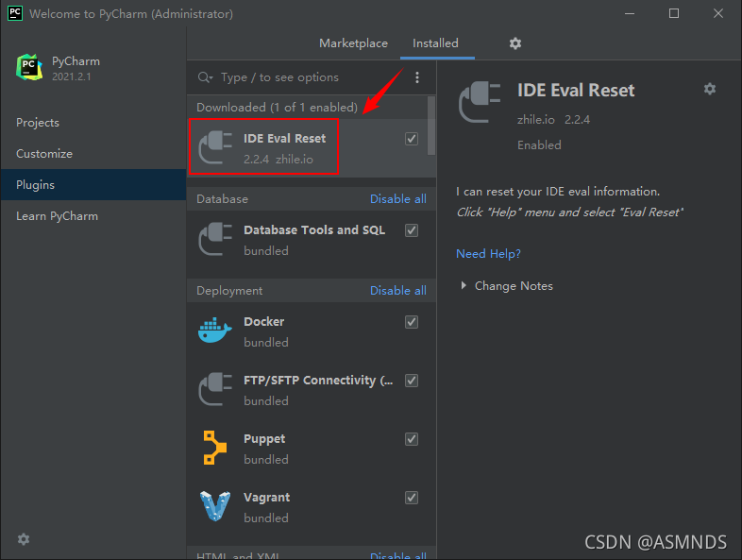Click the PyCharm 2021.2.1 version text
The width and height of the screenshot is (742, 560).
[x=72, y=76]
